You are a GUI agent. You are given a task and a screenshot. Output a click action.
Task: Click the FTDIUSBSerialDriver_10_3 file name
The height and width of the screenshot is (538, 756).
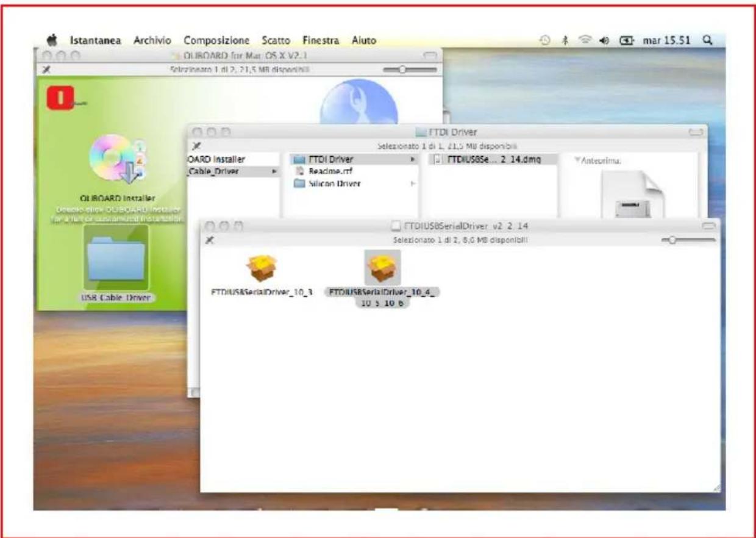coord(262,293)
